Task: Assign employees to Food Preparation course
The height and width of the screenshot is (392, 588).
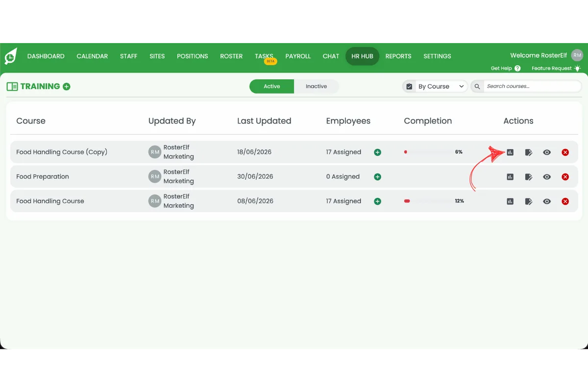Action: 377,177
